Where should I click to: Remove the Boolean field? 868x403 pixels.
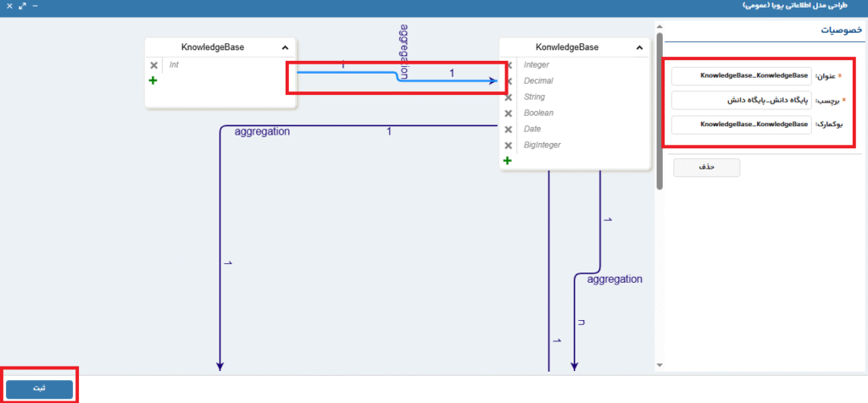pyautogui.click(x=509, y=113)
